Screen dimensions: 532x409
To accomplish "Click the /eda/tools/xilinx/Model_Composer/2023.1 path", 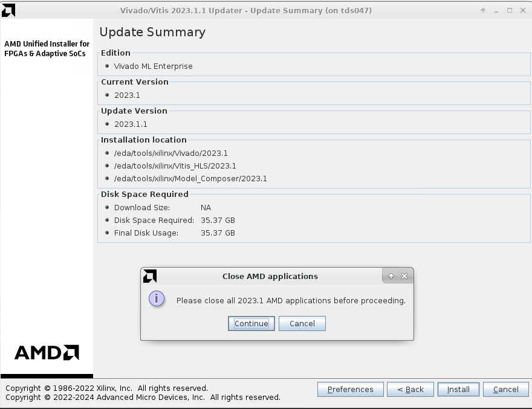I will (x=190, y=179).
